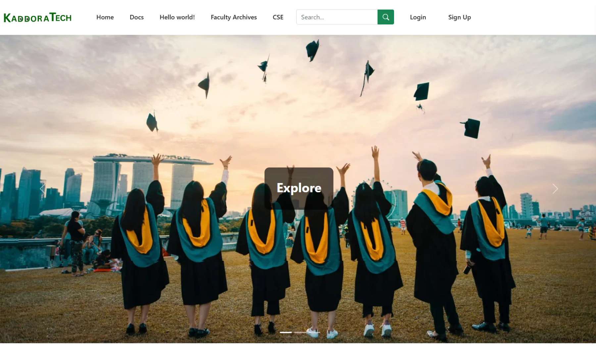Select the first carousel slide indicator
Viewport: 596px width, 364px height.
286,332
